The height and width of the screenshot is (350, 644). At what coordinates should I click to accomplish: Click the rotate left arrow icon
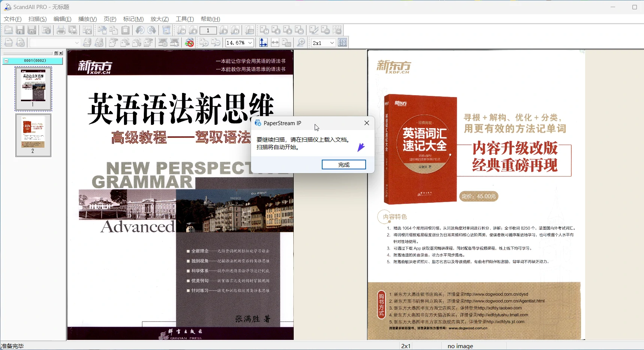(140, 30)
